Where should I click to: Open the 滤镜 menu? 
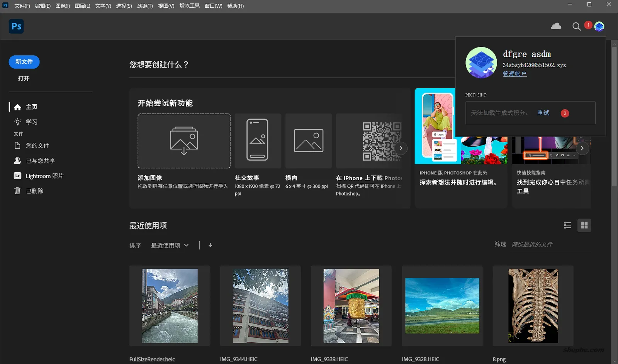[145, 6]
